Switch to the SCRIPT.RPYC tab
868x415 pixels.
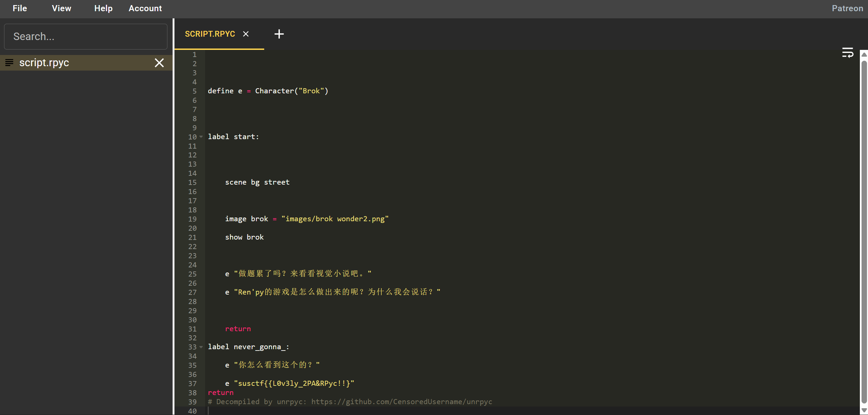tap(210, 34)
